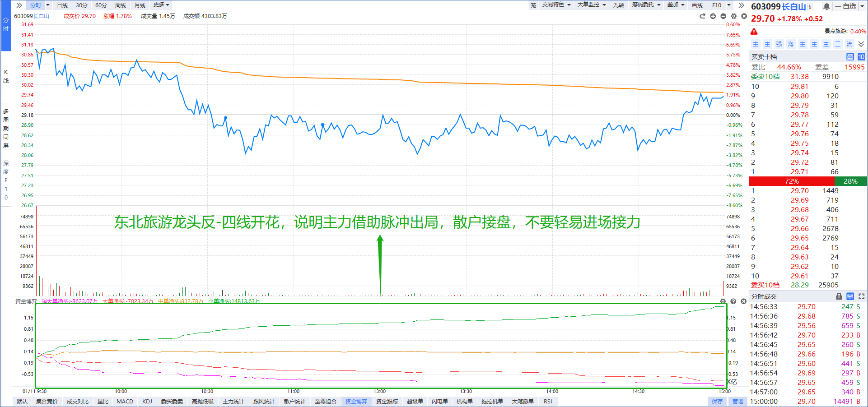The height and width of the screenshot is (407, 868).
Task: Click the 强 tag icon
Action: click(779, 44)
